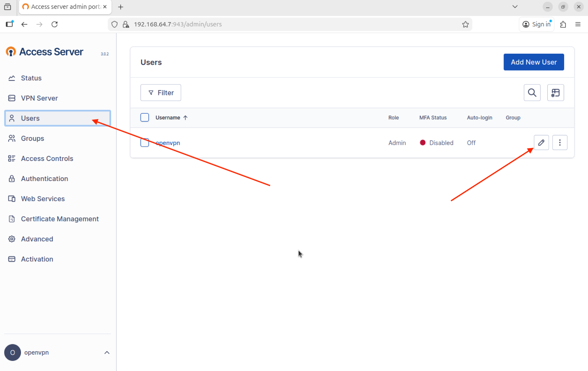Click the tracking protection shield icon
This screenshot has width=588, height=371.
[115, 24]
